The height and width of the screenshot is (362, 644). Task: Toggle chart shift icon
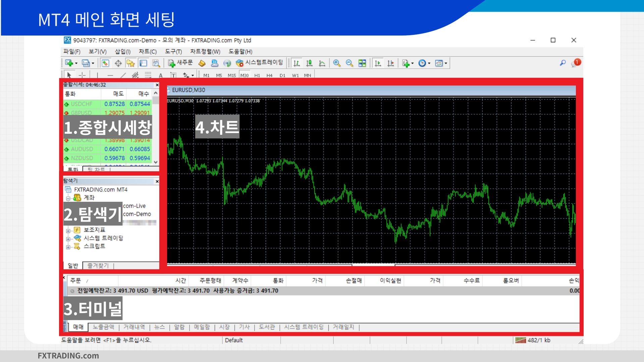tap(391, 63)
